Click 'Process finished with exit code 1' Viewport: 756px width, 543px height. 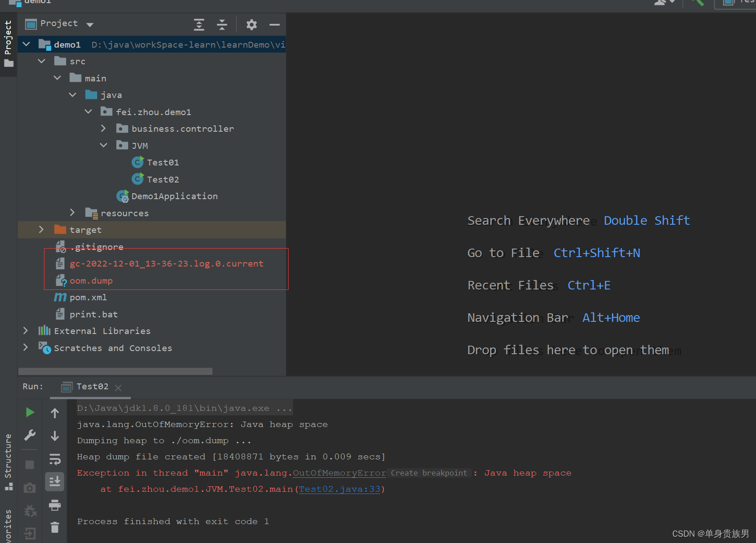173,521
